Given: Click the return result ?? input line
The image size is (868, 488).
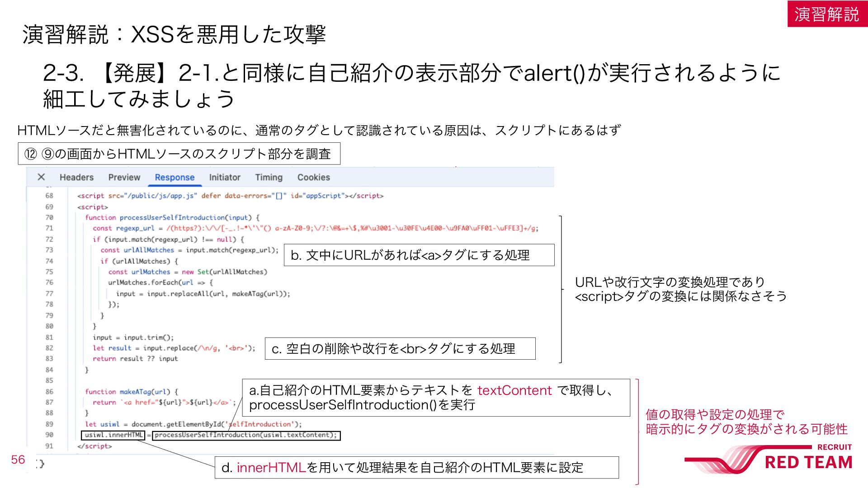Looking at the screenshot, I should [135, 359].
